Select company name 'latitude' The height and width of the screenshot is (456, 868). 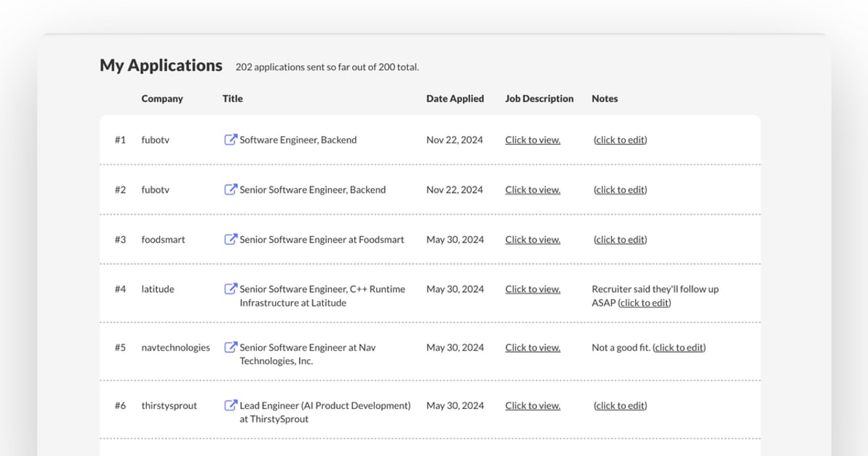point(158,289)
